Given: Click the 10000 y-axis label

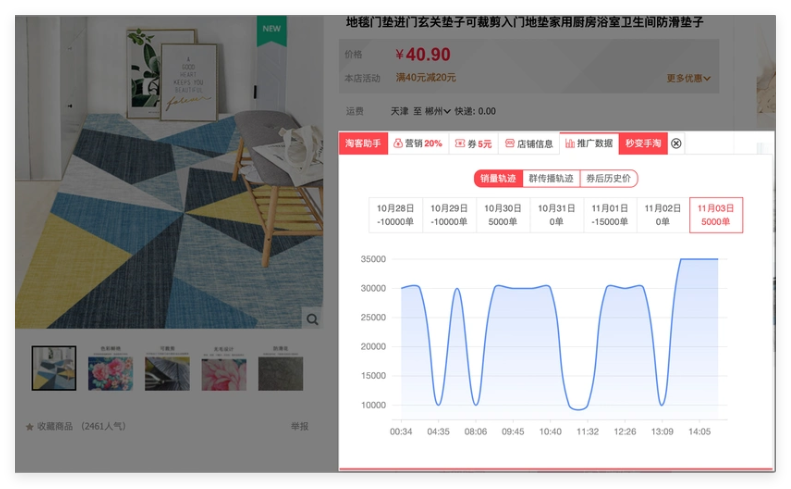Looking at the screenshot, I should (x=373, y=405).
